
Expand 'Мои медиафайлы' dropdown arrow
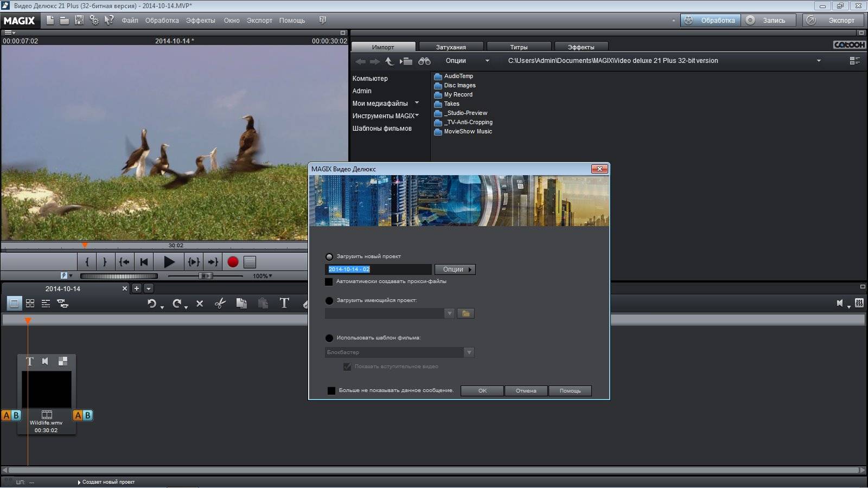pos(417,103)
